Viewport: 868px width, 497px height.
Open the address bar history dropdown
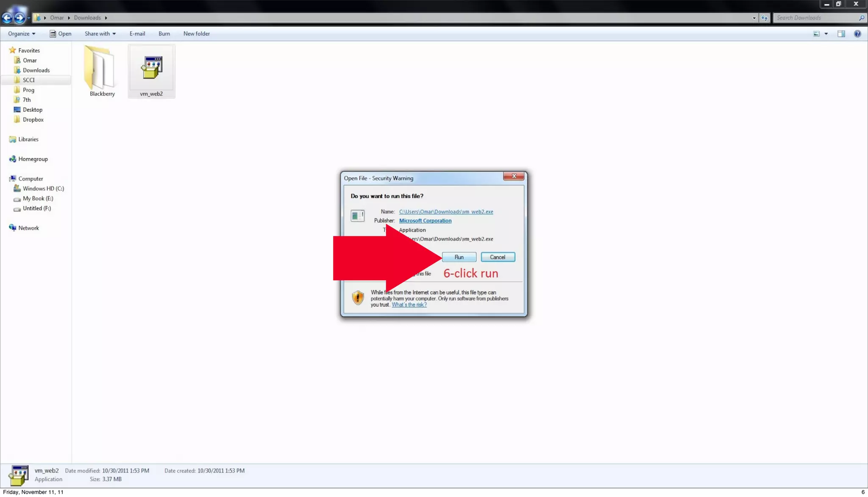click(x=754, y=18)
